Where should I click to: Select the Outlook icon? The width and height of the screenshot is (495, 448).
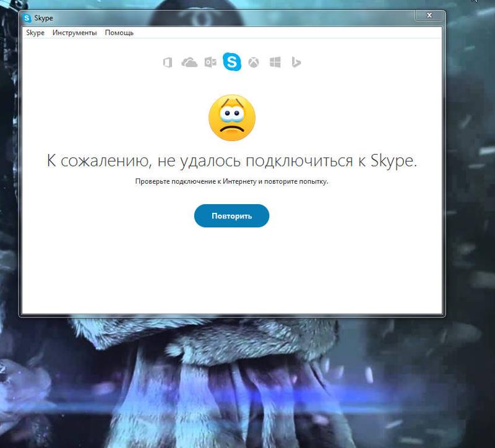(x=210, y=62)
